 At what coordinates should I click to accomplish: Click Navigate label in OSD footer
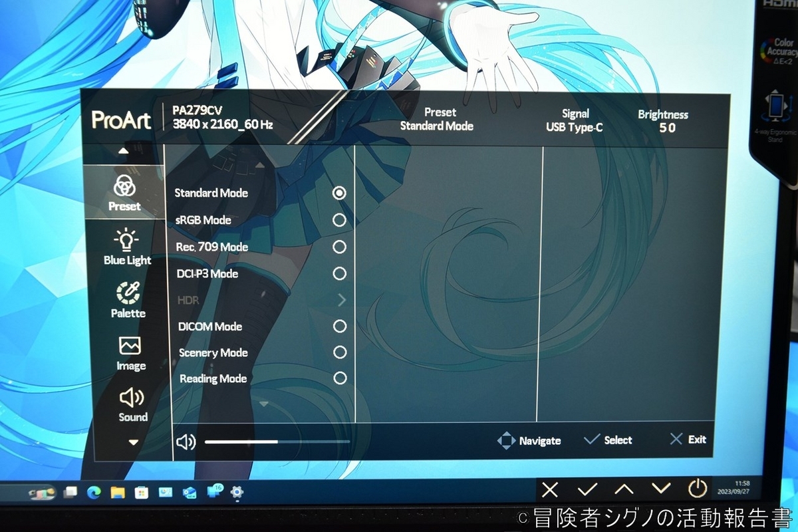click(x=540, y=441)
